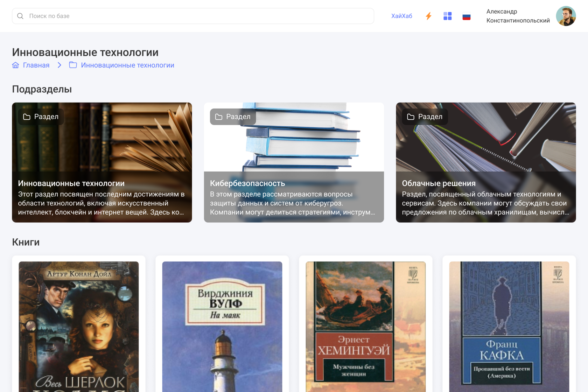588x392 pixels.
Task: Click the Облачные решения card description text
Action: pyautogui.click(x=485, y=203)
